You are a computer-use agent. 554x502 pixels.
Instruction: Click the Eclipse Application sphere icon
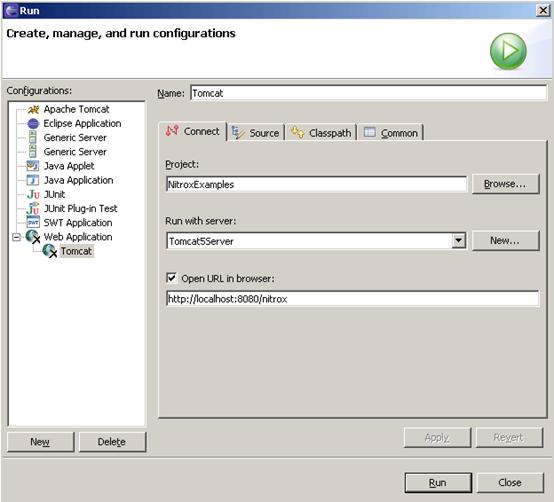(33, 124)
